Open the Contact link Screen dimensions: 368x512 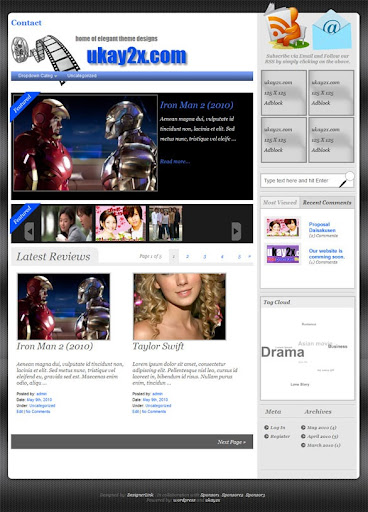coord(26,23)
